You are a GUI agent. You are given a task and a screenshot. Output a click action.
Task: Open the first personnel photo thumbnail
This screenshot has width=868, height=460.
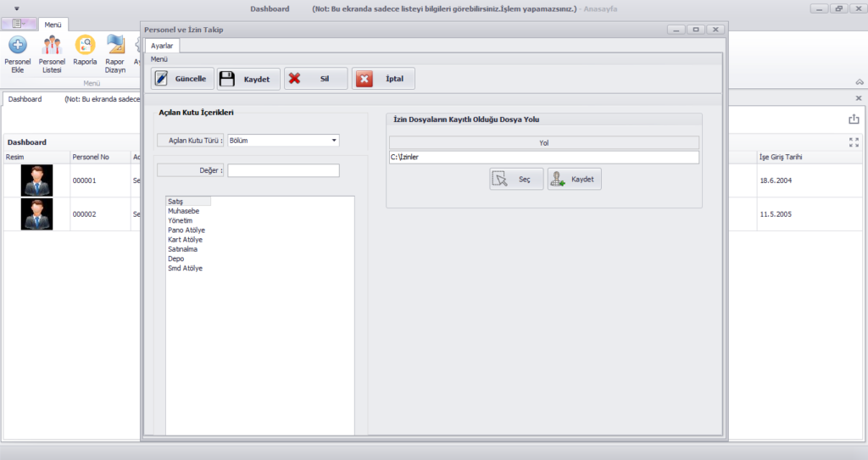coord(36,180)
